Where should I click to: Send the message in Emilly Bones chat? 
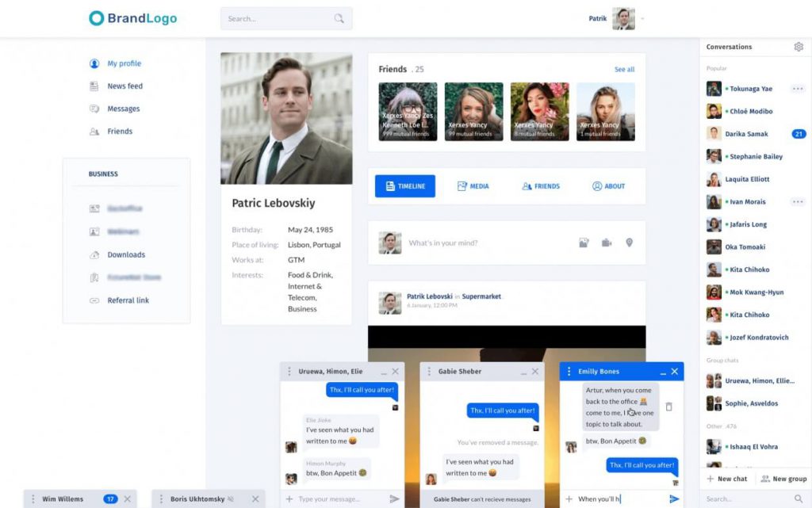point(674,498)
